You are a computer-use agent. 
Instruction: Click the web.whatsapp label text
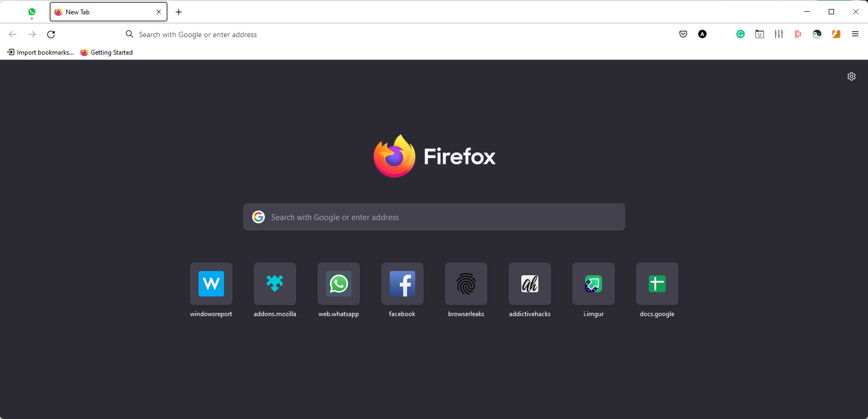tap(339, 314)
